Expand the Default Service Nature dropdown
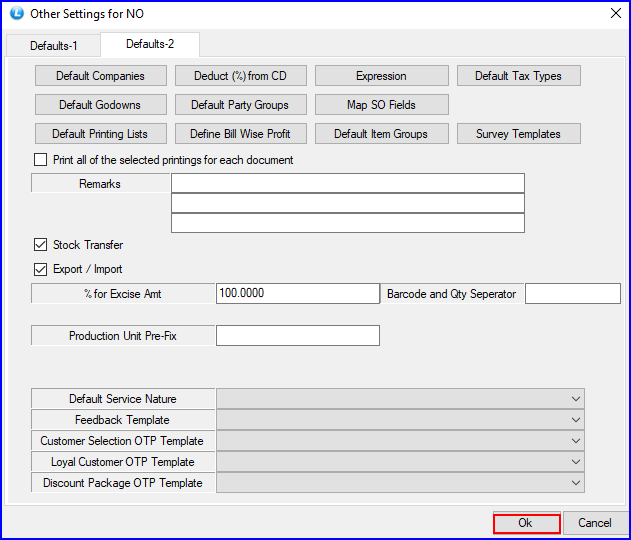 (x=400, y=399)
